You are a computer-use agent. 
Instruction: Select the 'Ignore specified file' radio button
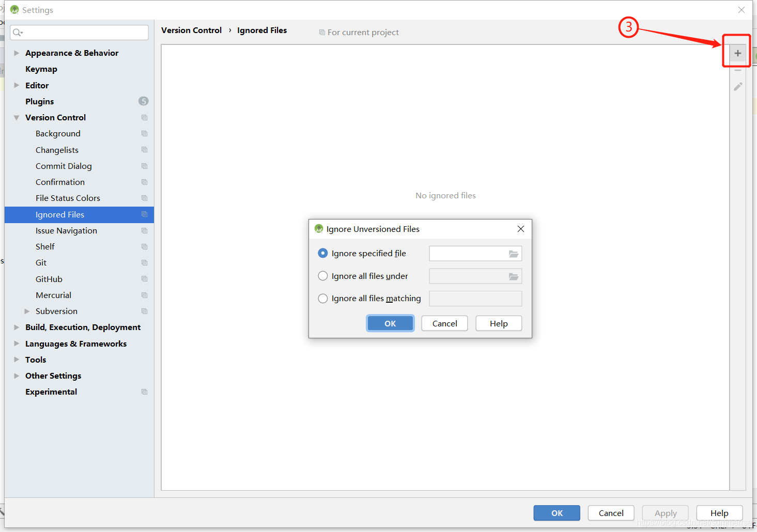click(x=322, y=253)
